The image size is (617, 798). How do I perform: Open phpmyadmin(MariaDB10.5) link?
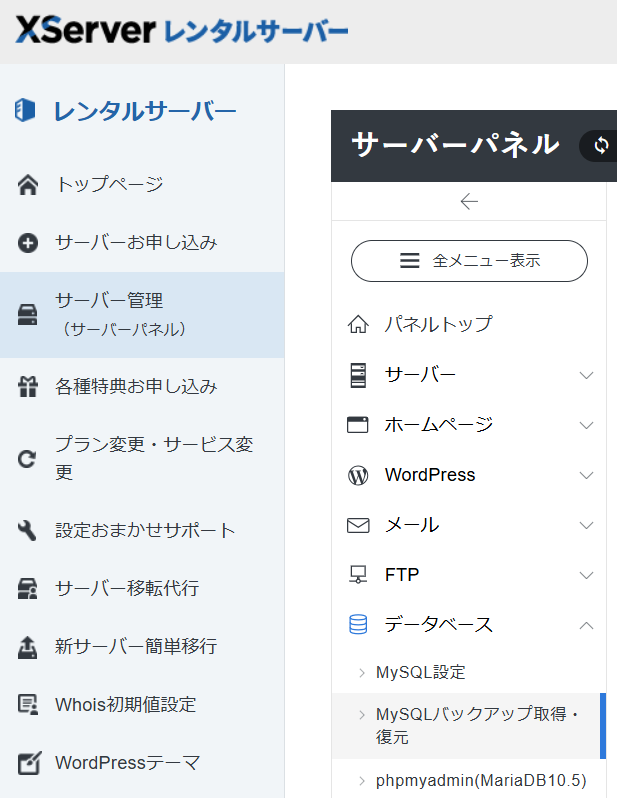480,780
